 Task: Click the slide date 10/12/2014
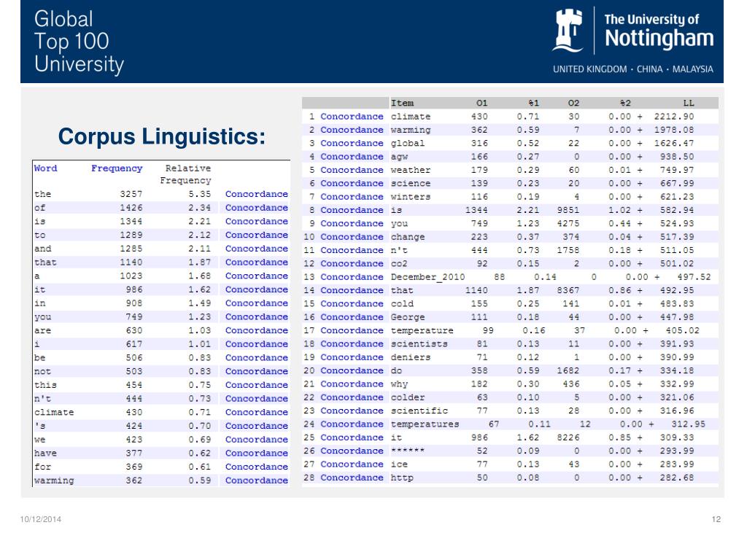(41, 519)
